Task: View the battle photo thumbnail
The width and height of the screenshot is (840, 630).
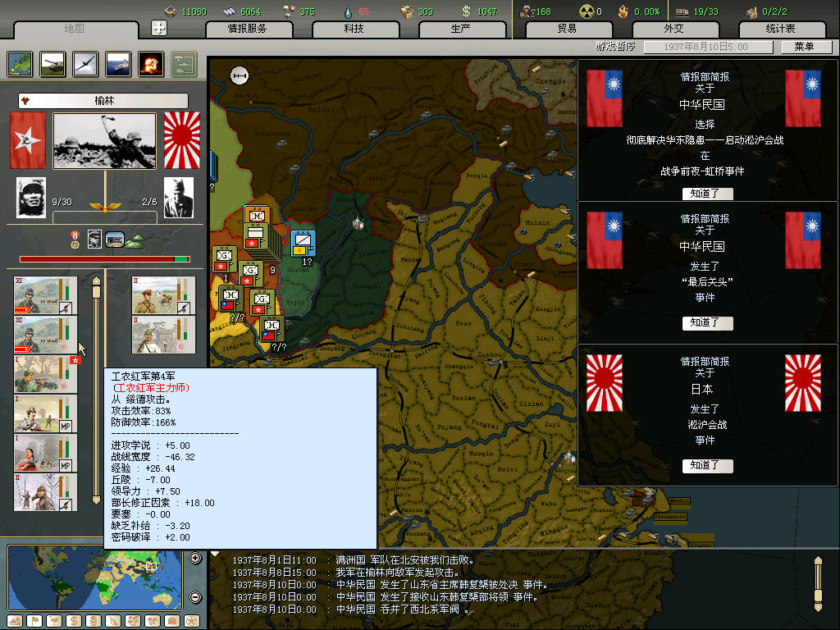Action: pos(105,141)
